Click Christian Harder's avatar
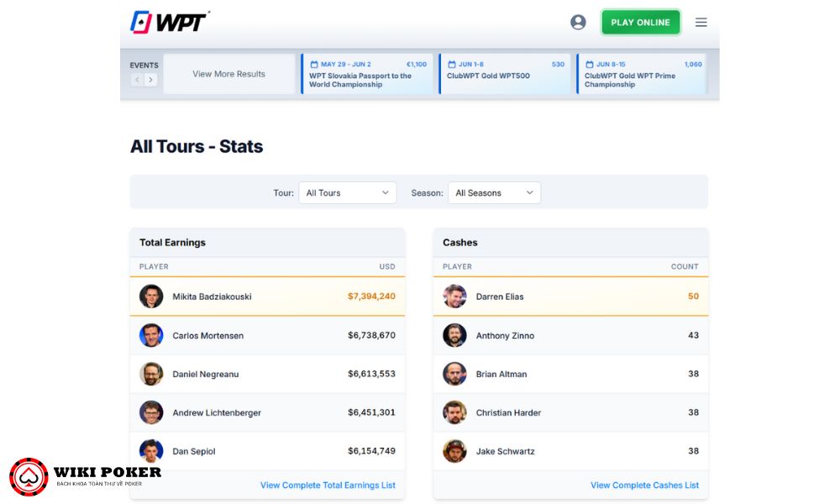Screen dimensions: 840x504 tap(454, 412)
